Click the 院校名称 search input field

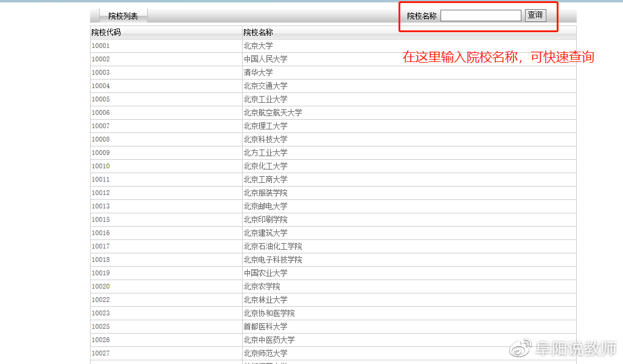(x=481, y=15)
